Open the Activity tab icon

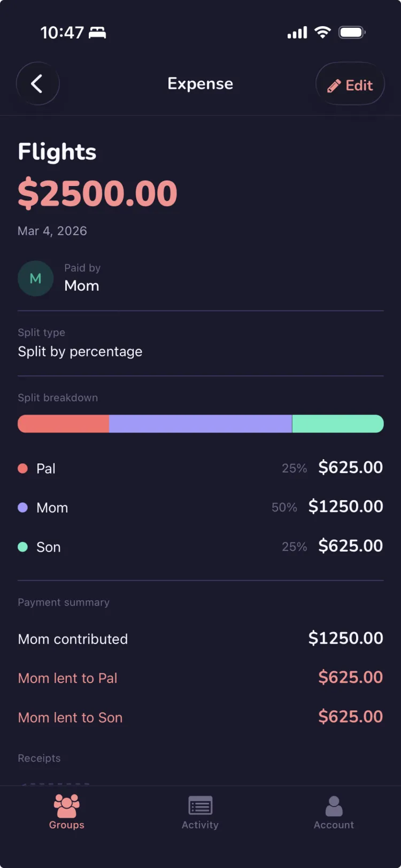point(200,805)
